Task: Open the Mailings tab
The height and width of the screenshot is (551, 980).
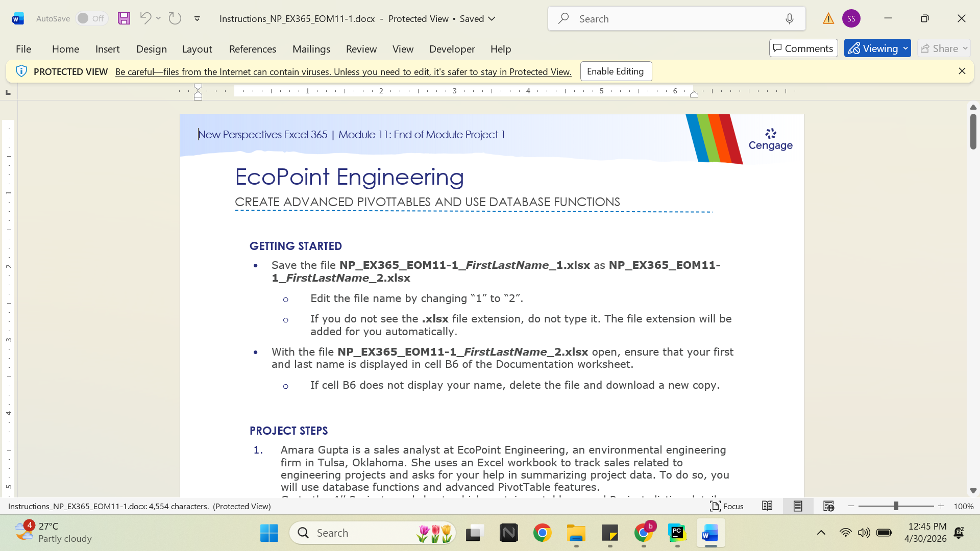Action: (x=311, y=49)
